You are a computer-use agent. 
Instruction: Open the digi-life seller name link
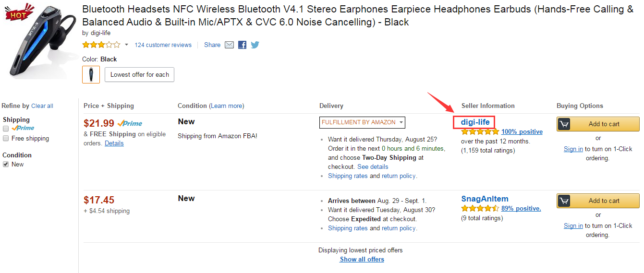[475, 122]
